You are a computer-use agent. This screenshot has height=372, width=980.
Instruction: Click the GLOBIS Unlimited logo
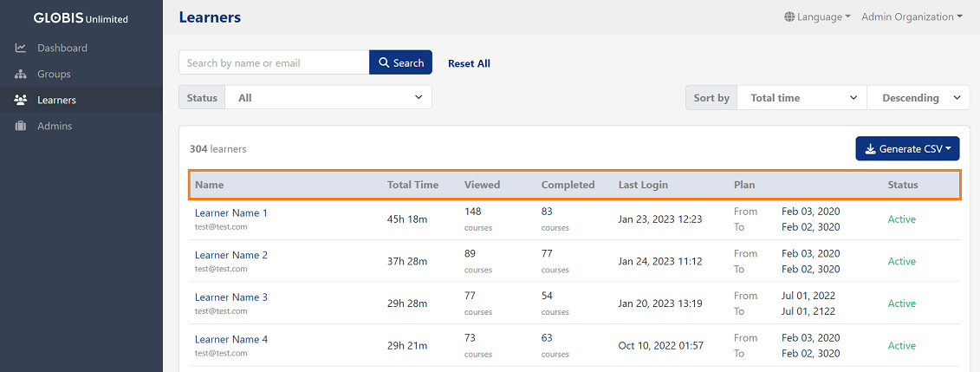tap(81, 18)
